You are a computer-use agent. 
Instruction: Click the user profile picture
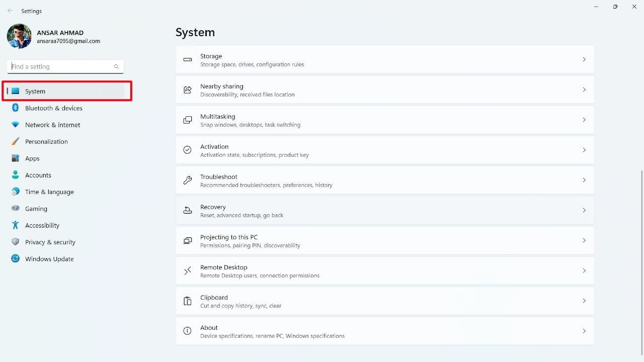[x=19, y=37]
